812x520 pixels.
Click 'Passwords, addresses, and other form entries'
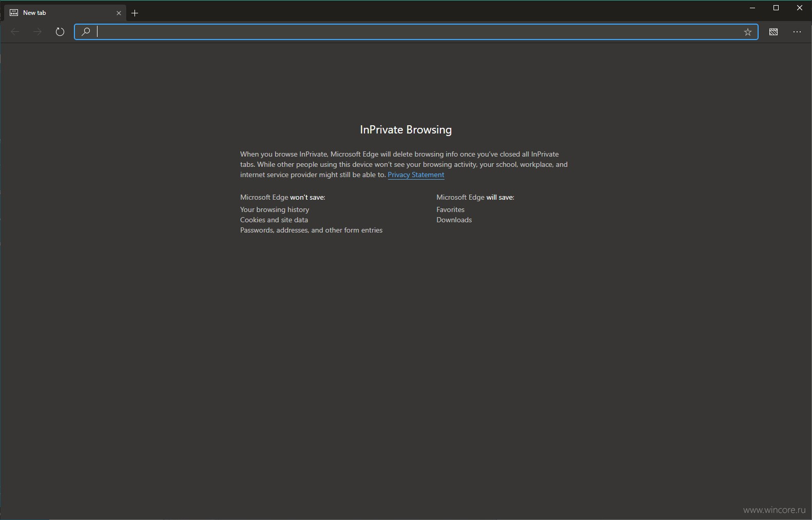[311, 230]
